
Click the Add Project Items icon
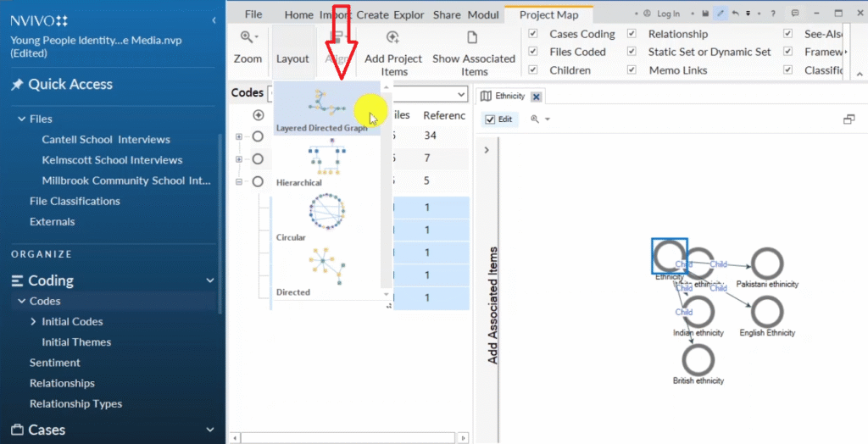[392, 38]
